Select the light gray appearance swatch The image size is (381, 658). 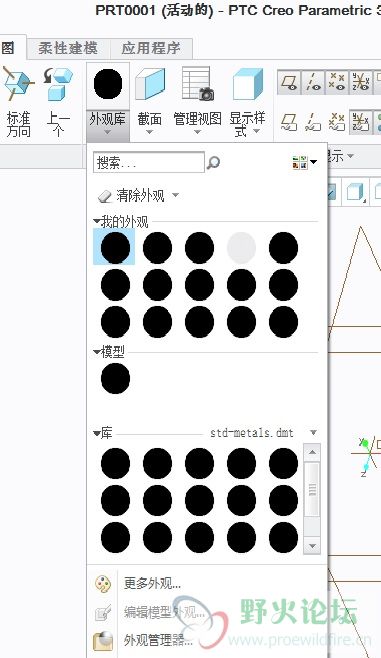coord(241,248)
